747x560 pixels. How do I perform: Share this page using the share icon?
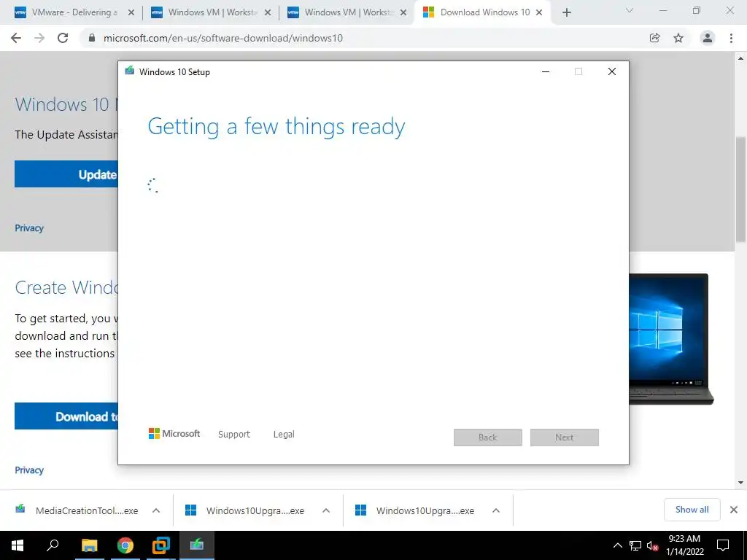655,38
